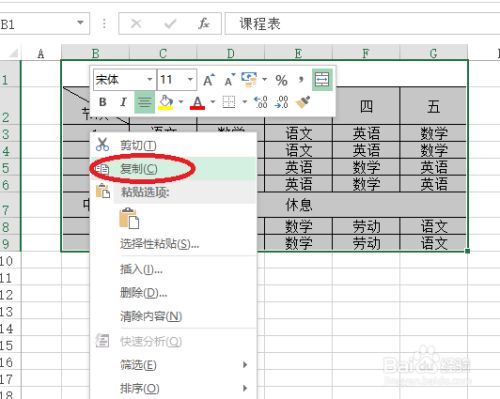Screen dimensions: 500x399
Task: Click Decrease Decimal icon
Action: [x=282, y=102]
